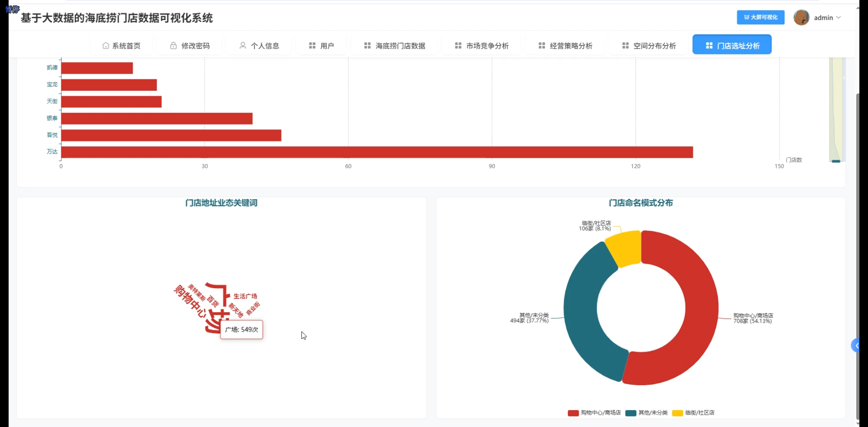Click 商业街 in the word cloud

tap(253, 309)
